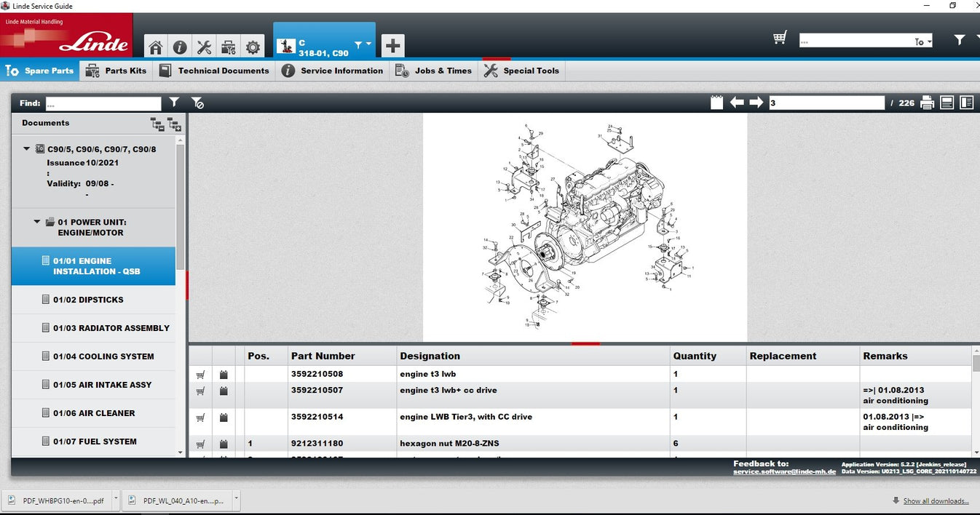980x515 pixels.
Task: Open the calendar/notepad icon in the page bar
Action: pos(716,102)
